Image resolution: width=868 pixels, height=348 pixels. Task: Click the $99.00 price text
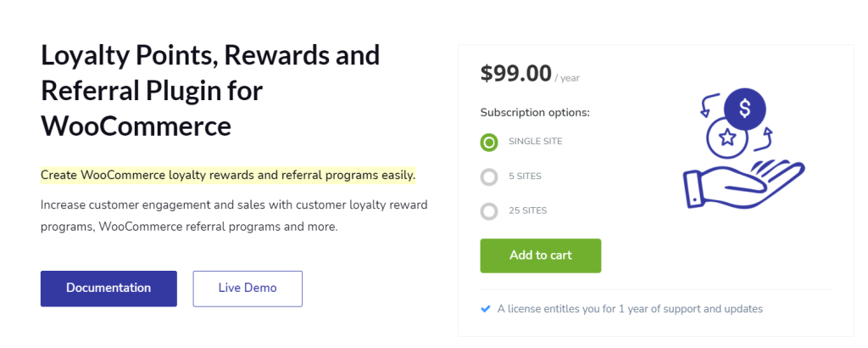(515, 74)
